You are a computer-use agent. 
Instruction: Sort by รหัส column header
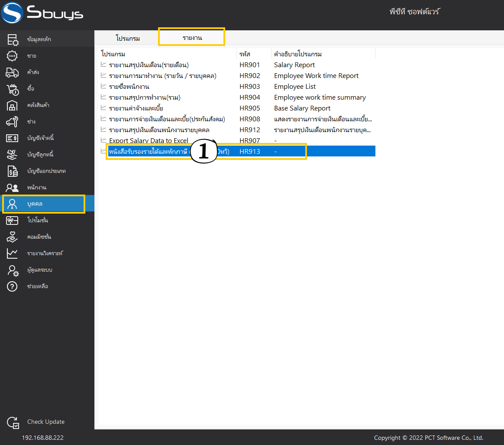coord(254,54)
